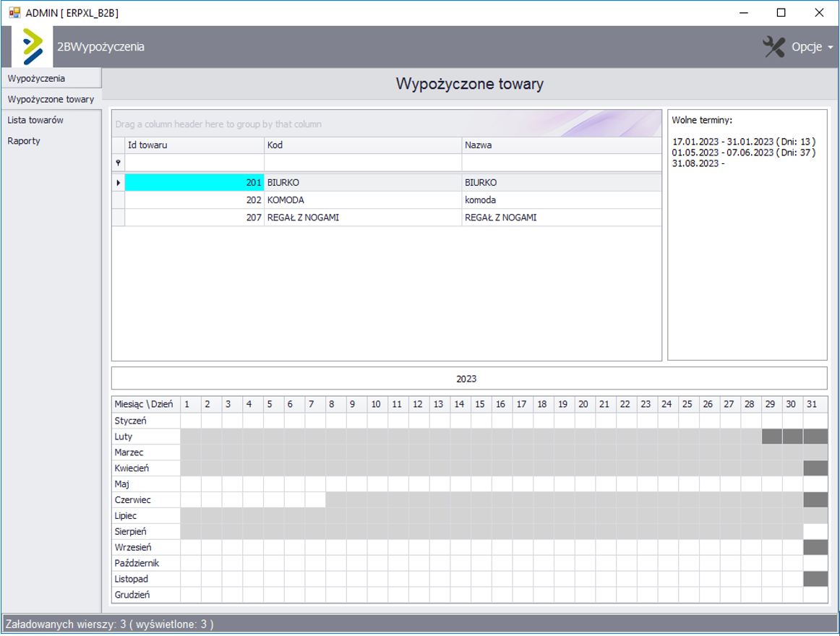The width and height of the screenshot is (840, 636).
Task: Click the group-by-column drag panel text
Action: click(218, 124)
